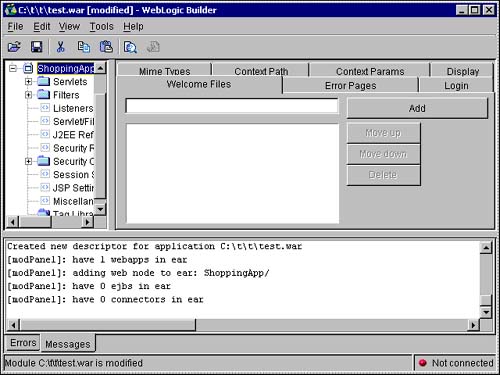Click the Servlet/Filter mappings node icon

coord(45,121)
